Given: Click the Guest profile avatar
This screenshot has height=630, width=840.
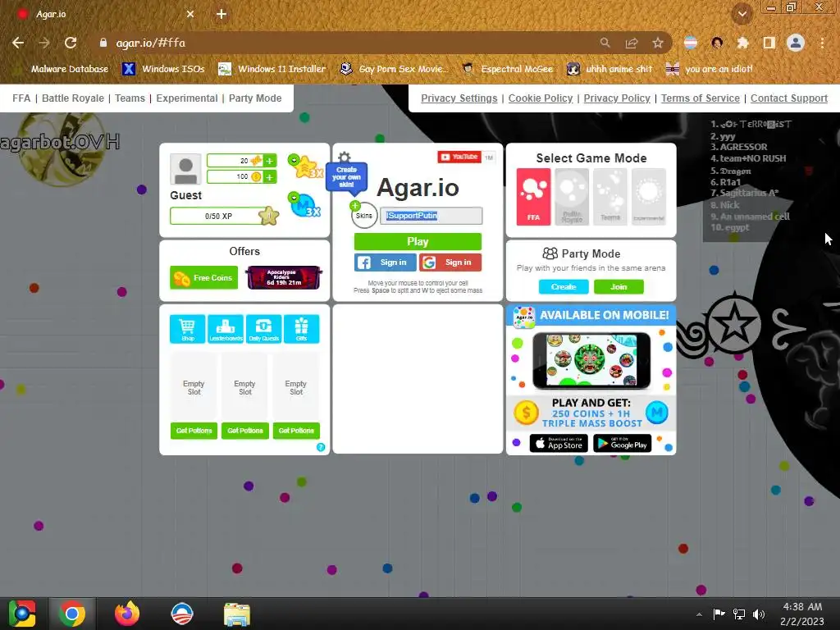Looking at the screenshot, I should tap(186, 169).
